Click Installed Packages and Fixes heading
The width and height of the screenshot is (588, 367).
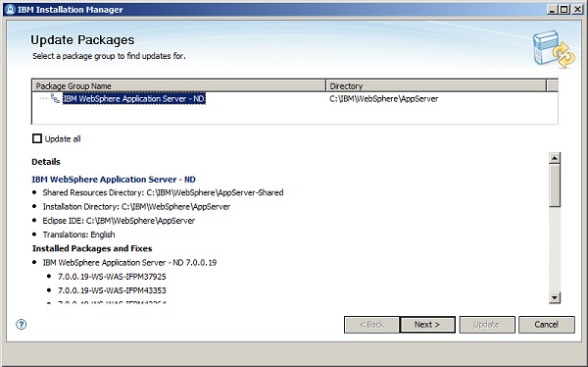click(x=92, y=248)
